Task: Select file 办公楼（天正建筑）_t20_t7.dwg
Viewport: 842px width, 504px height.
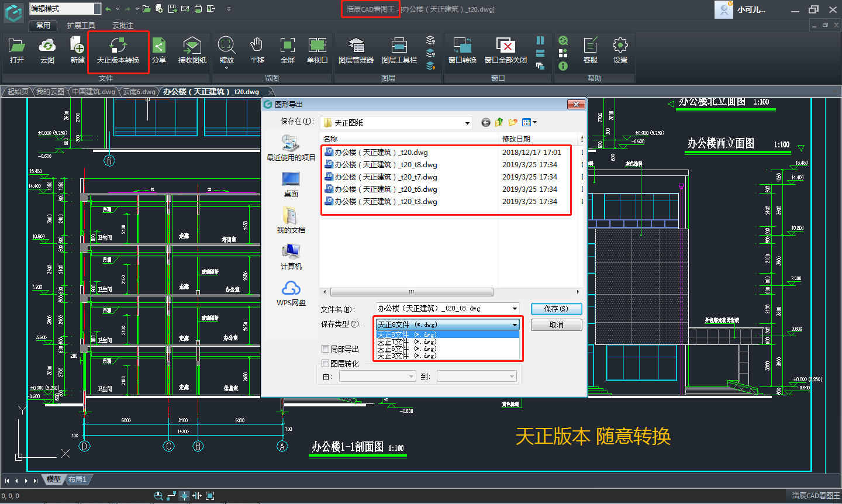Action: click(381, 177)
